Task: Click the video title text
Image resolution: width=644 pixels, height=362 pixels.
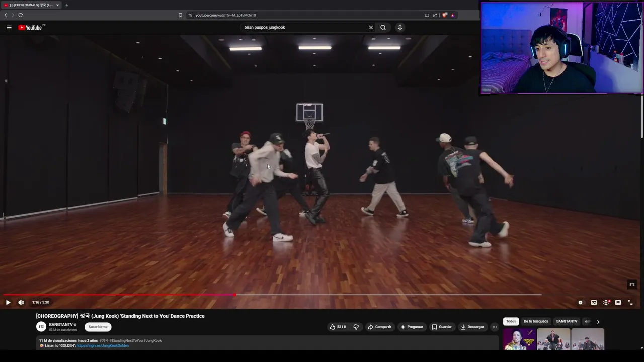Action: tap(120, 316)
